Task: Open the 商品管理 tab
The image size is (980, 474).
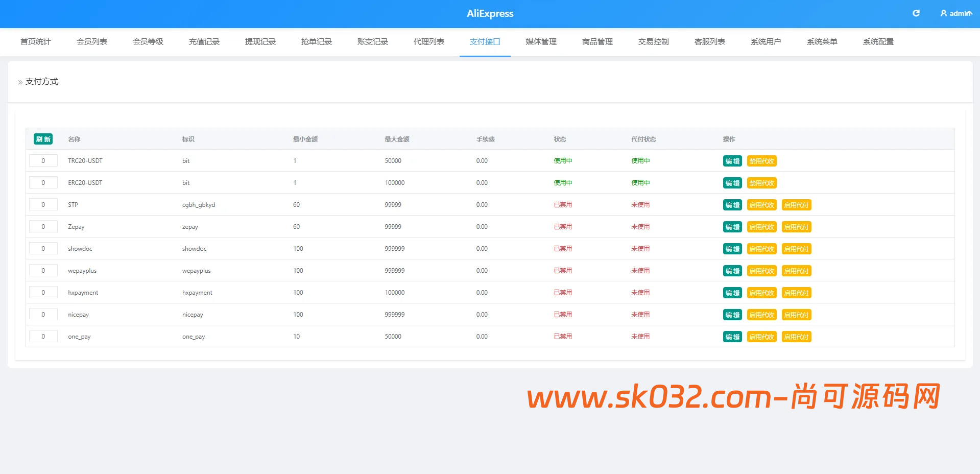Action: click(x=597, y=42)
